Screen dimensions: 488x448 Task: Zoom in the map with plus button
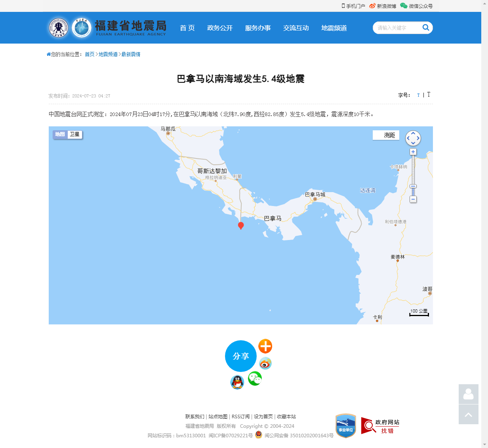pos(413,152)
